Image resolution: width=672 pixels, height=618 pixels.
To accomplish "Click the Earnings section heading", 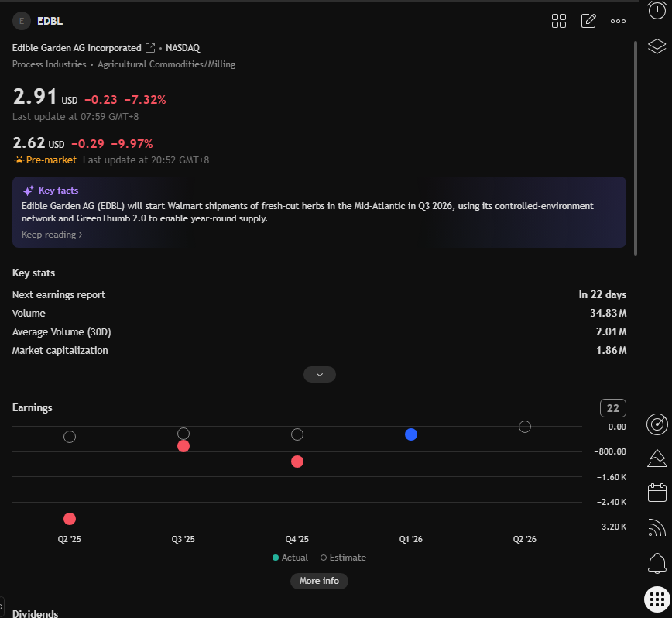I will coord(33,407).
